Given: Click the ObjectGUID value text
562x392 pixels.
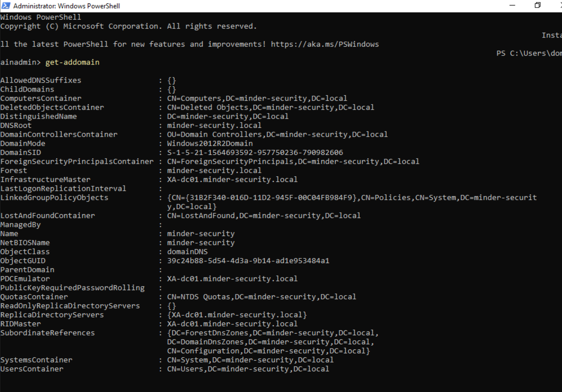Looking at the screenshot, I should 248,261.
